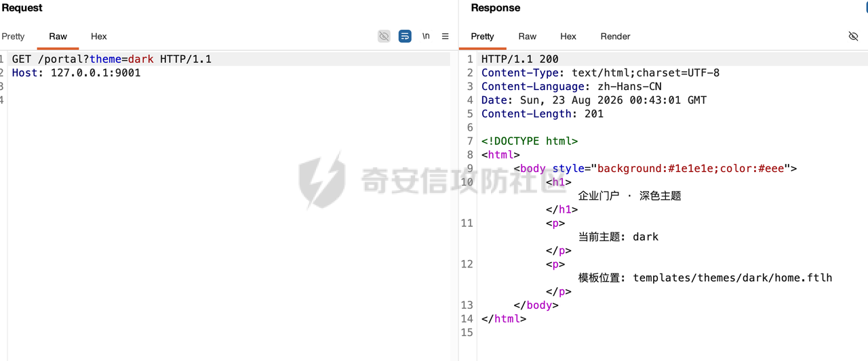Click the closing </body> tag line

pos(536,305)
